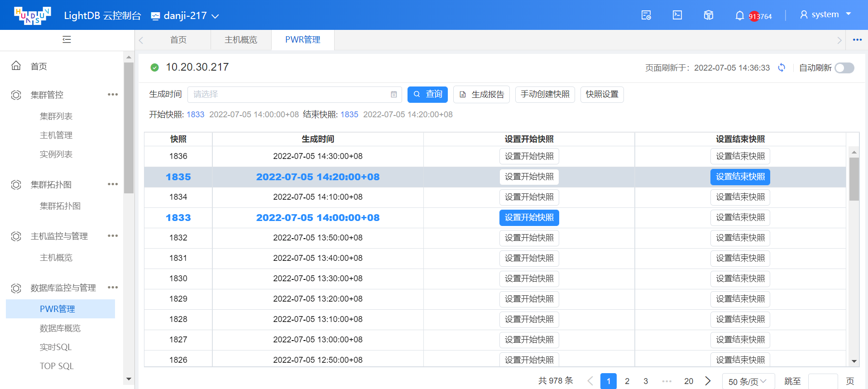Open 数据库概览 in sidebar
The width and height of the screenshot is (868, 389).
[x=60, y=328]
